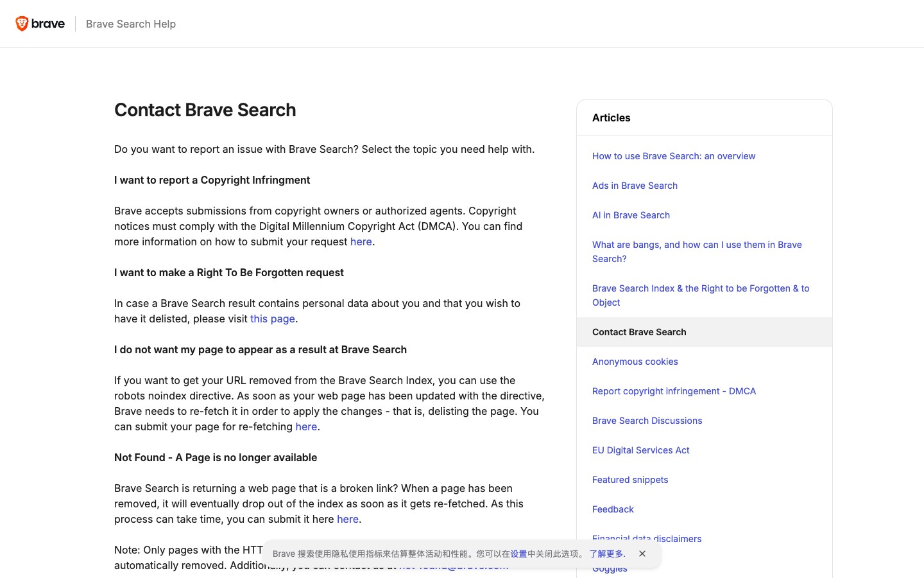924x578 pixels.
Task: Open 'How to use Brave Search: an overview'
Action: [674, 156]
